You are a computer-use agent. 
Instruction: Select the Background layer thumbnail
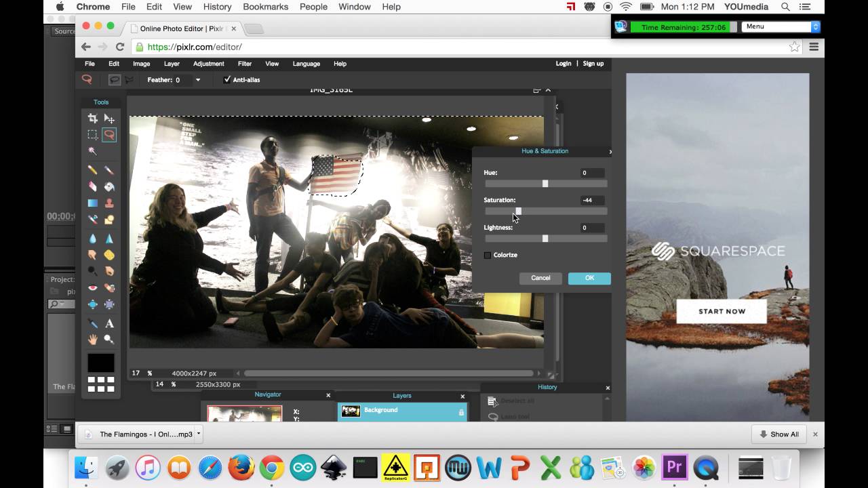tap(351, 411)
